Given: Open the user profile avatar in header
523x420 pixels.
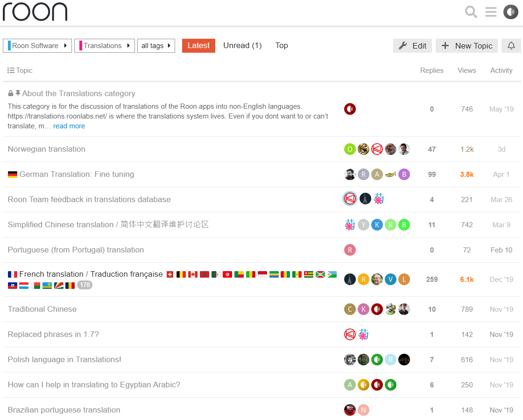Looking at the screenshot, I should [511, 12].
